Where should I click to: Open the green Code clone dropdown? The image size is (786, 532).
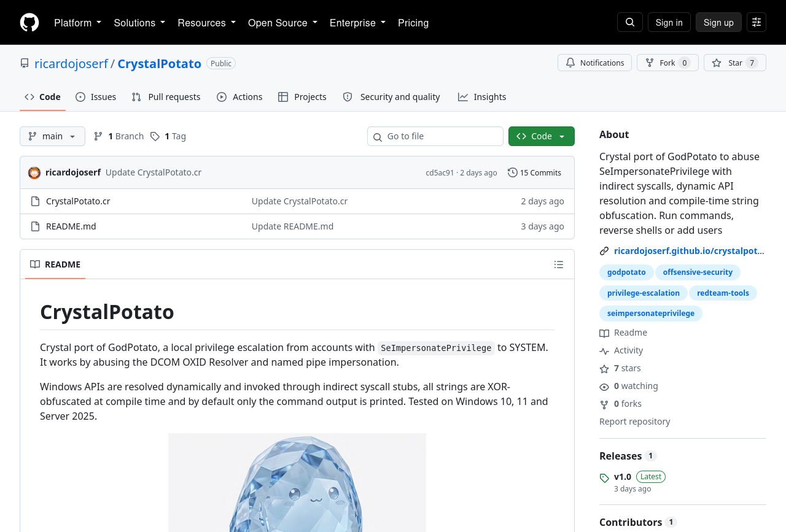click(542, 136)
